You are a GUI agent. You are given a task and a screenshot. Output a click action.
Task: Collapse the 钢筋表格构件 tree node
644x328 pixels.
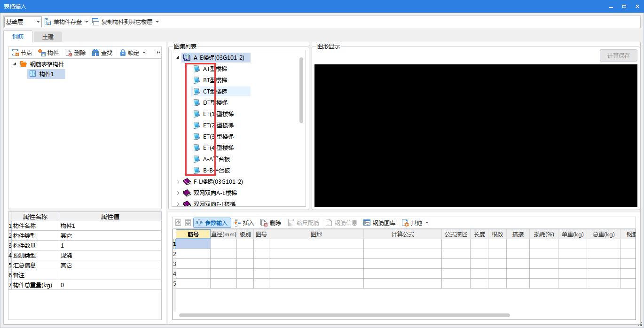(x=15, y=64)
